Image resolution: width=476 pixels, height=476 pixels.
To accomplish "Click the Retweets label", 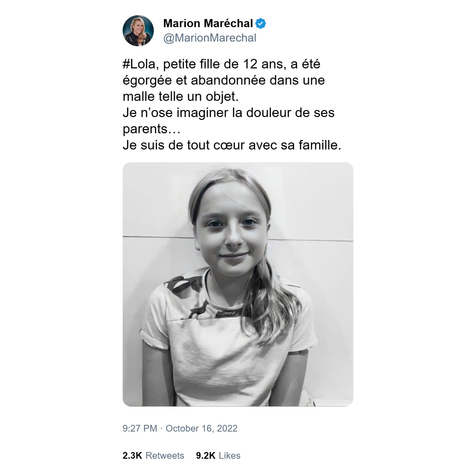I will 165,456.
